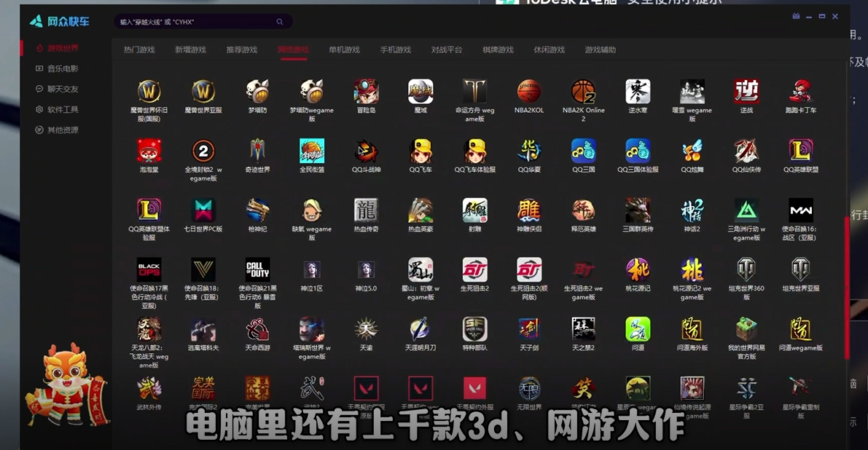Launch the 神雕侠侣 game icon
This screenshot has height=450, width=868.
pyautogui.click(x=528, y=210)
